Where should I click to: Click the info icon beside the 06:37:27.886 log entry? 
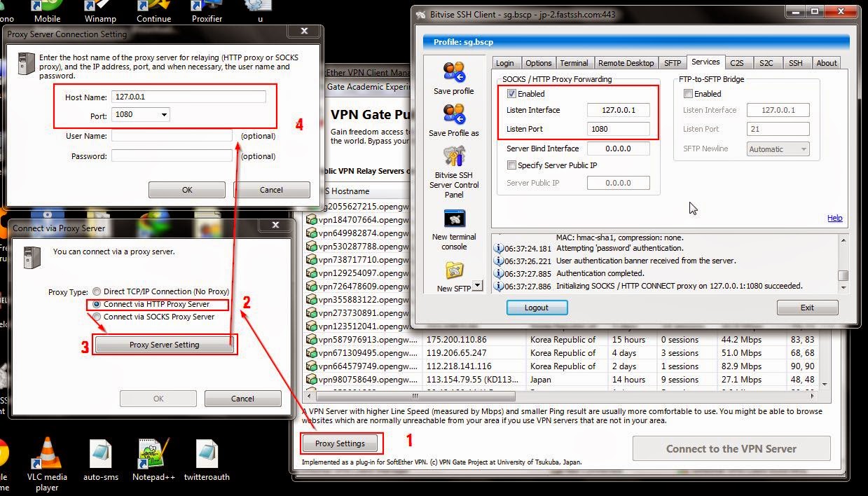coord(499,286)
